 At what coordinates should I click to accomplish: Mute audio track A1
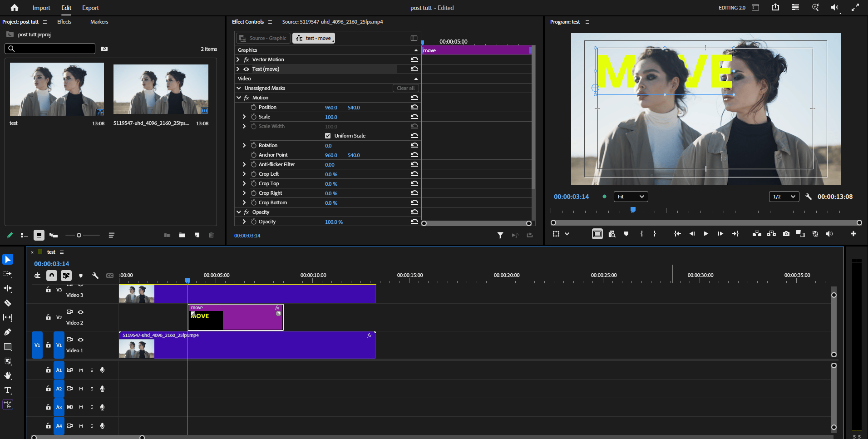(x=81, y=370)
